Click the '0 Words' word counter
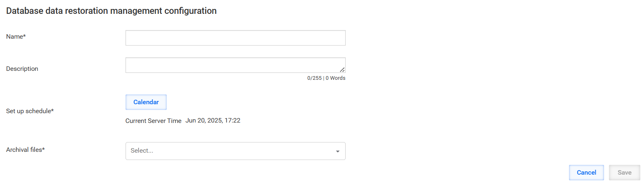 pos(335,78)
